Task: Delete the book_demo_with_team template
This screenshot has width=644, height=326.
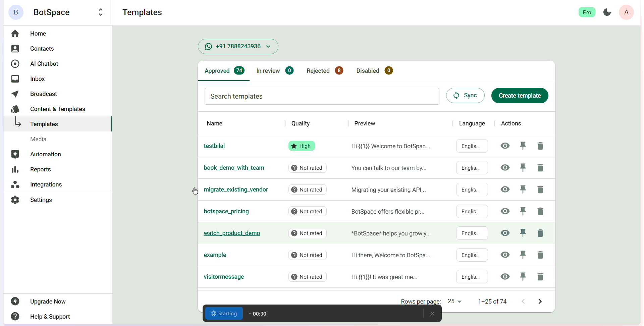Action: [x=540, y=168]
